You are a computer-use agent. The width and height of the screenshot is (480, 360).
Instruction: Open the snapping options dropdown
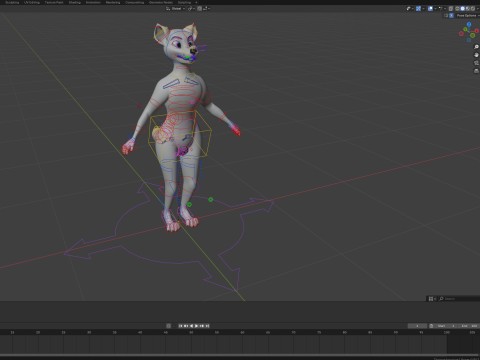click(x=206, y=9)
